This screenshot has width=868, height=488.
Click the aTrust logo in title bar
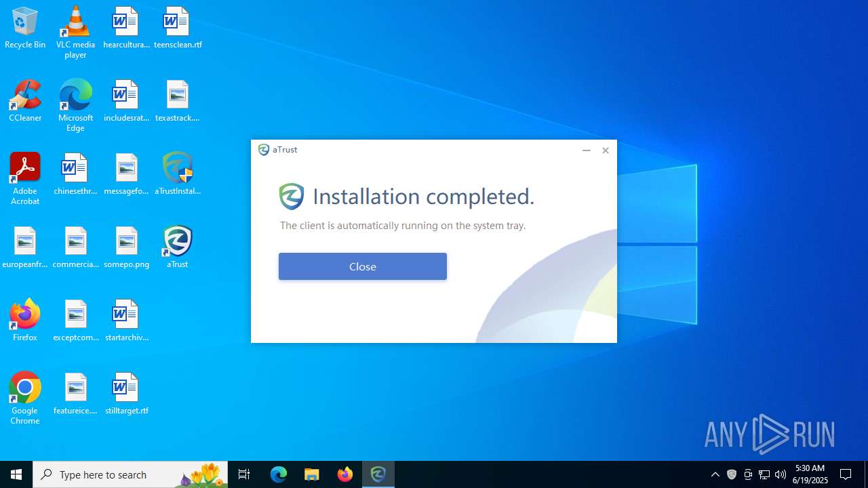(x=264, y=150)
